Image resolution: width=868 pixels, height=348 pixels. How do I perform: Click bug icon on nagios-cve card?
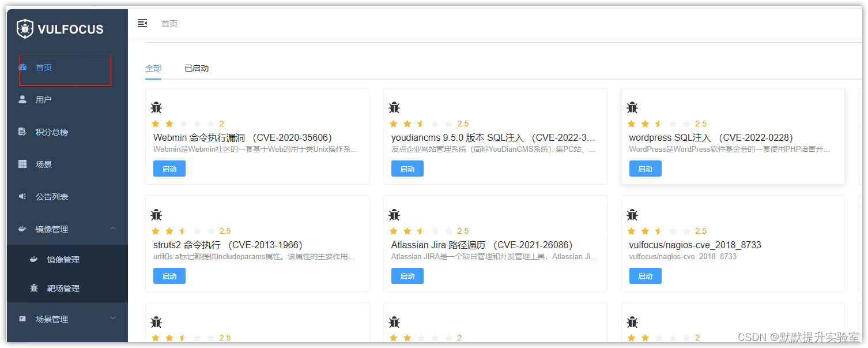click(632, 215)
